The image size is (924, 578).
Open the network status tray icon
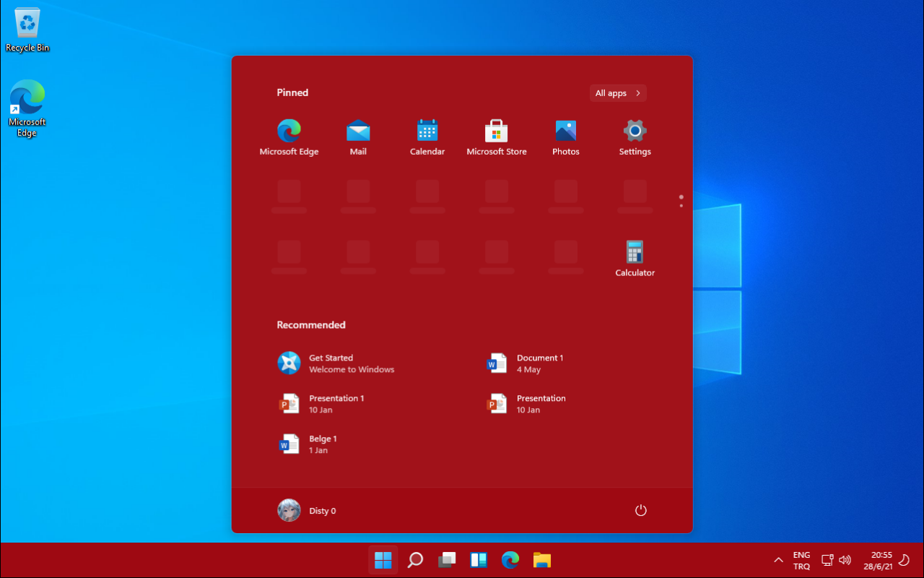828,560
